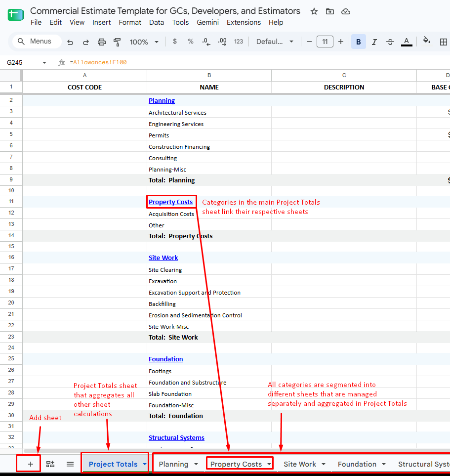Open the Extensions menu
Viewport: 450px width, 476px height.
pyautogui.click(x=244, y=22)
